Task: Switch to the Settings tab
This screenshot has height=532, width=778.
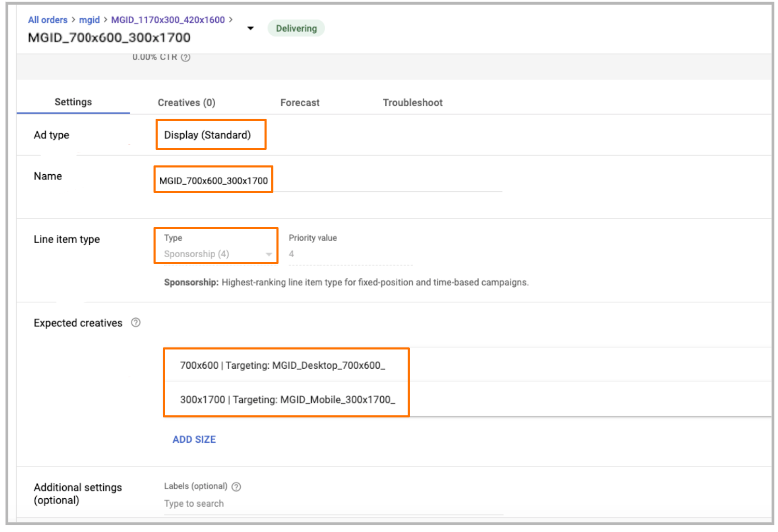Action: pos(73,102)
